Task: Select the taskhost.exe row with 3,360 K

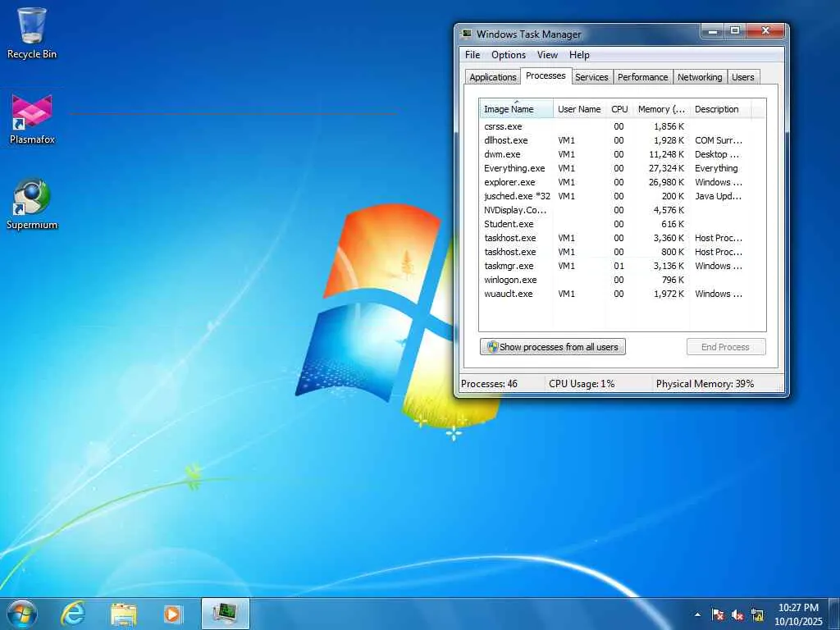Action: coord(623,238)
